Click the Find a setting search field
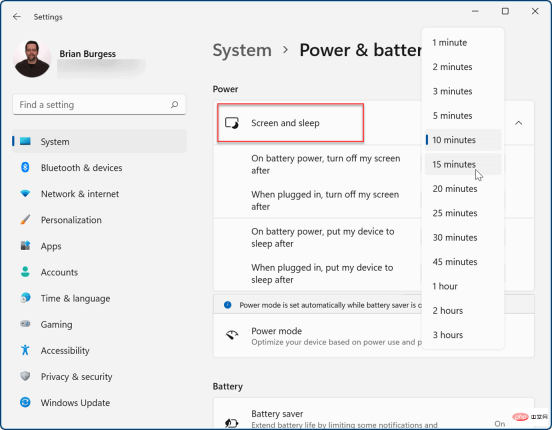The height and width of the screenshot is (430, 552). [99, 105]
